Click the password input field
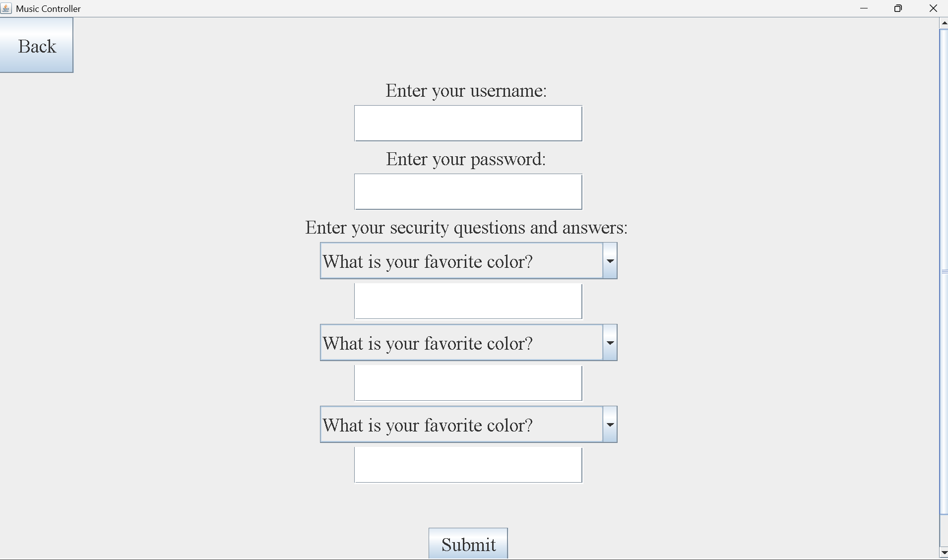The image size is (948, 560). (468, 191)
